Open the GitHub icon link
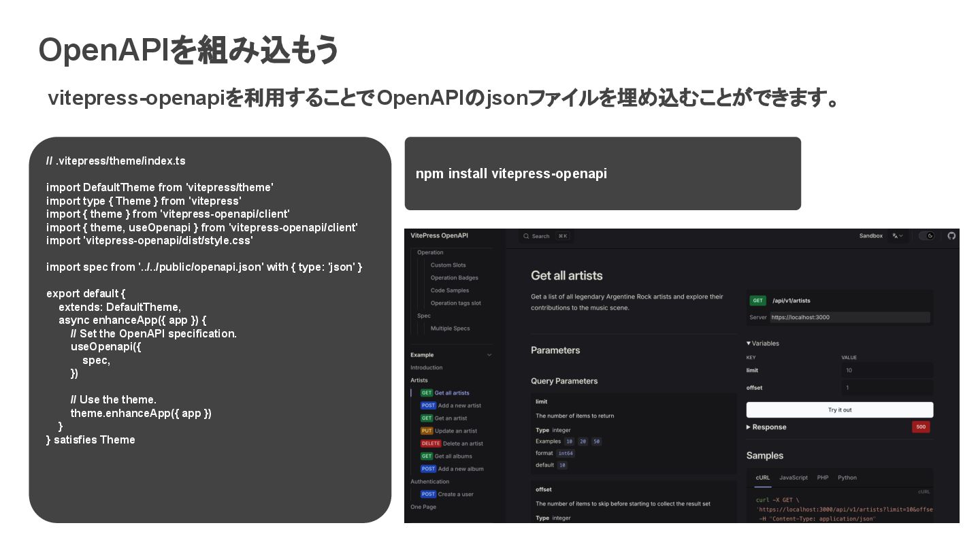The height and width of the screenshot is (551, 980). (x=951, y=236)
